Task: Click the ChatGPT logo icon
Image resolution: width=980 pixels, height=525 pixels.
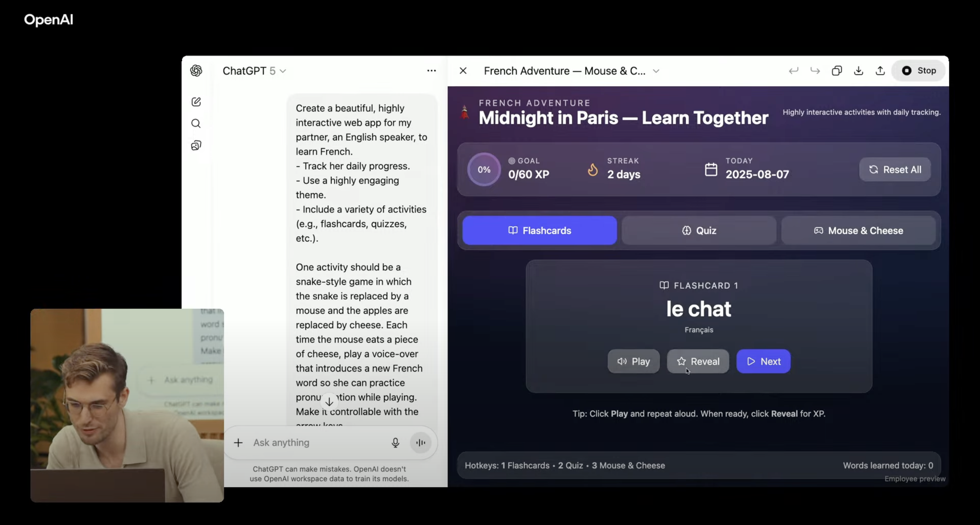Action: [196, 71]
